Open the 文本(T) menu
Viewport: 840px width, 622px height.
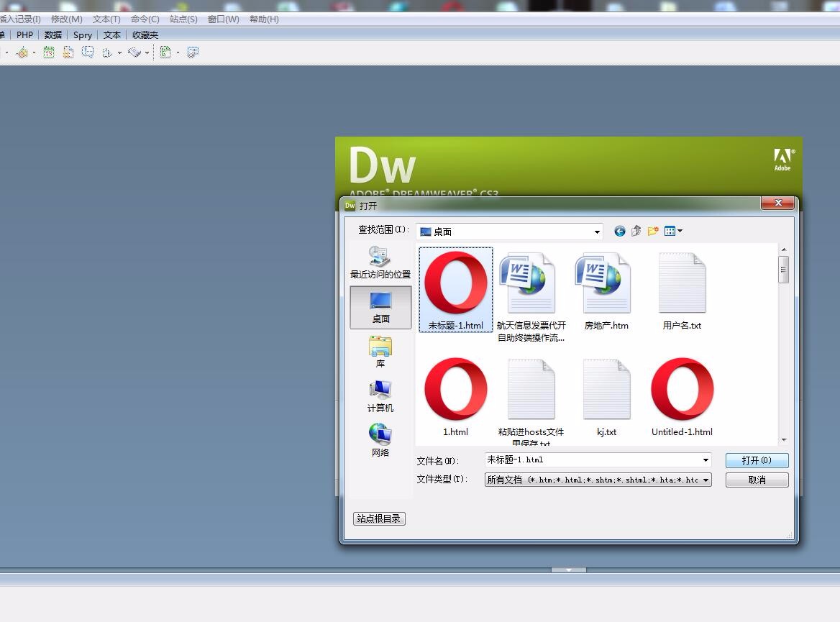point(106,19)
